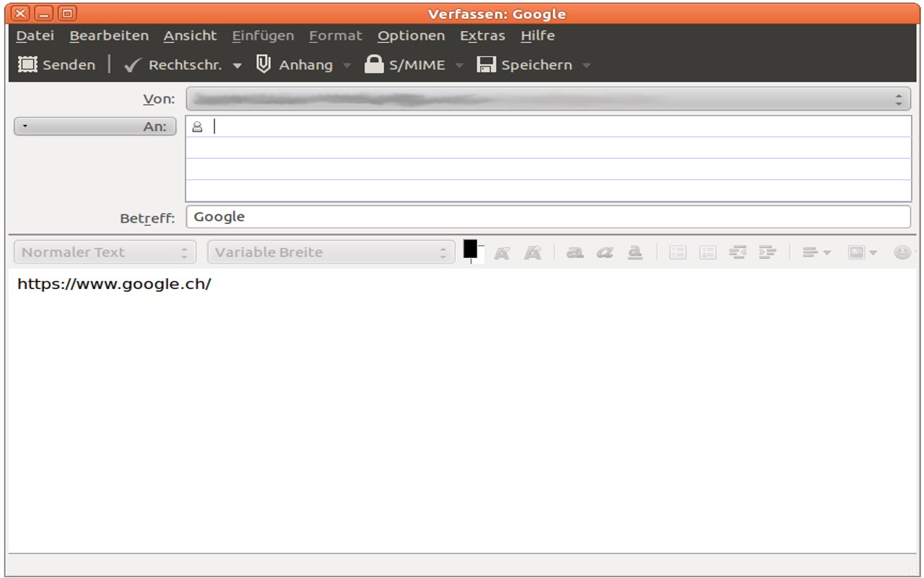Open the Hilfe menu

tap(538, 35)
